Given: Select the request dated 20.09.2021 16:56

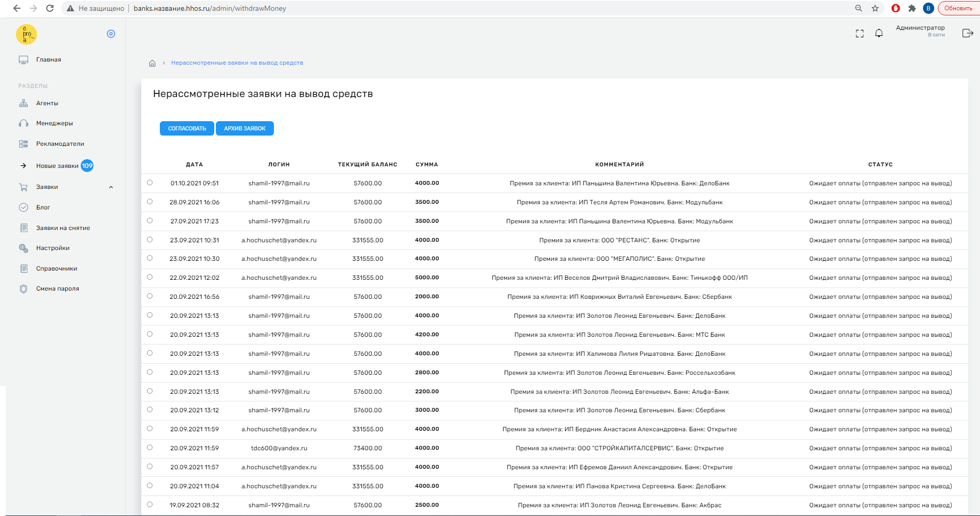Looking at the screenshot, I should 150,296.
